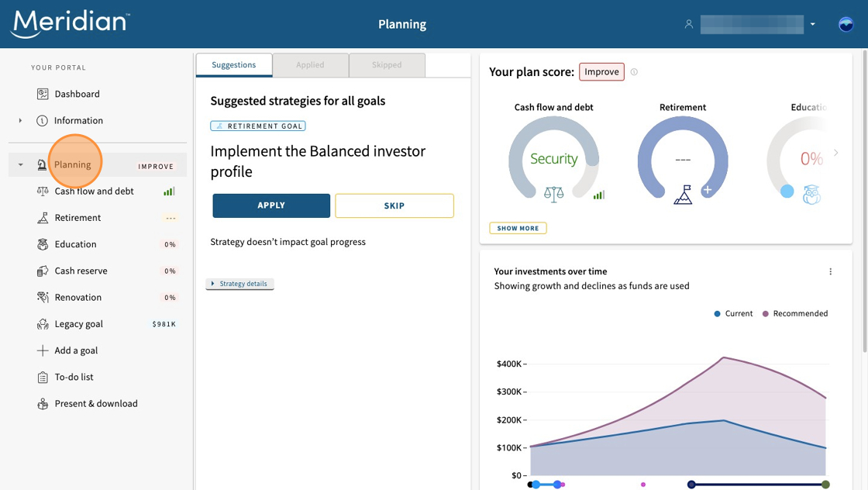Click the Information circle icon in the sidebar

42,121
